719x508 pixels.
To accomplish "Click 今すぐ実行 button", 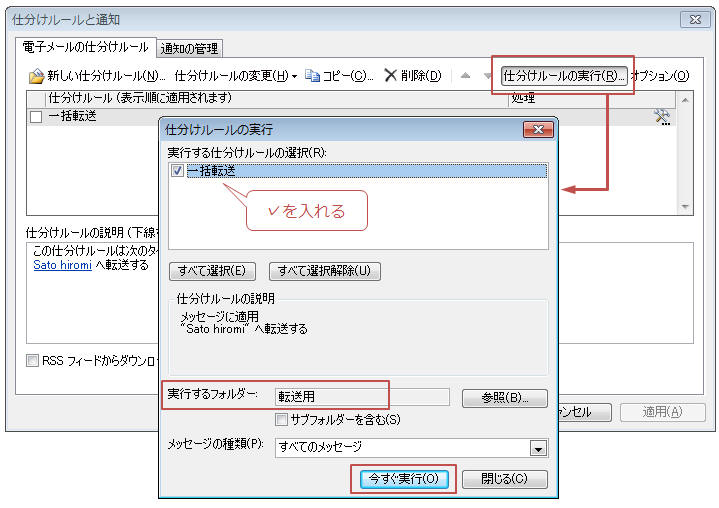I will click(403, 479).
